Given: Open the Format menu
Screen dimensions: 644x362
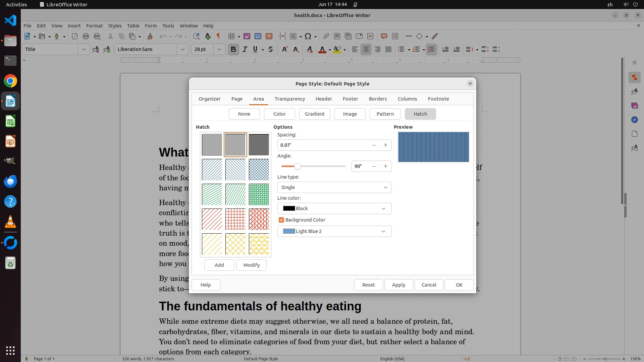Looking at the screenshot, I should [94, 25].
